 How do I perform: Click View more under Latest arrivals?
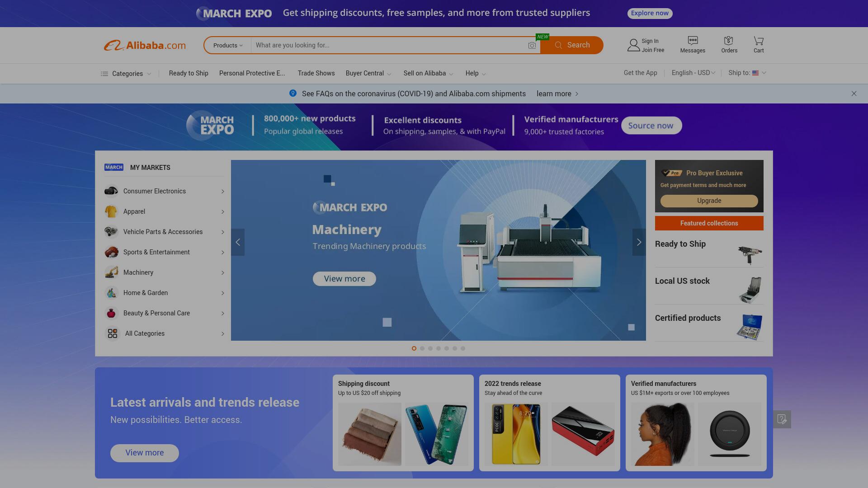pyautogui.click(x=145, y=453)
